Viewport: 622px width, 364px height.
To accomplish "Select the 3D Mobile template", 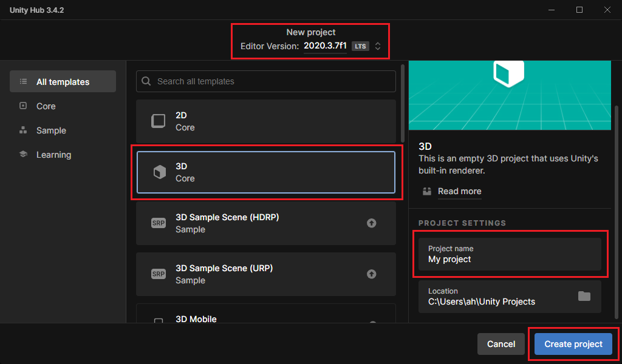I will pyautogui.click(x=266, y=314).
